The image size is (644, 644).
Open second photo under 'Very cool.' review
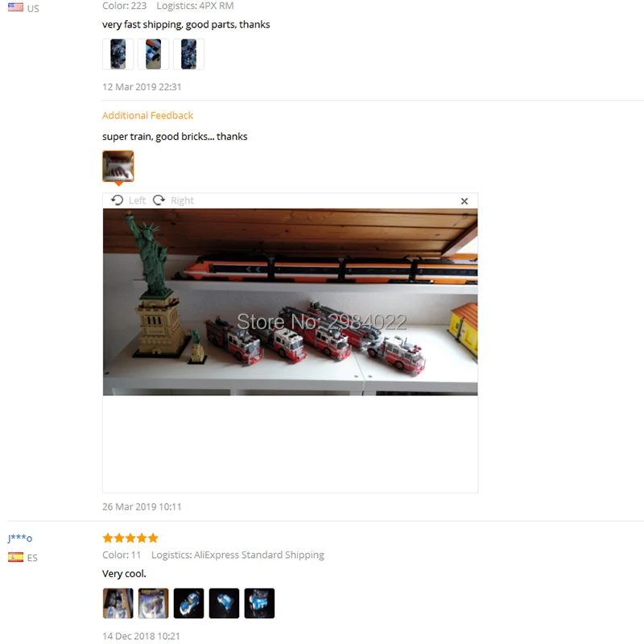pos(153,603)
